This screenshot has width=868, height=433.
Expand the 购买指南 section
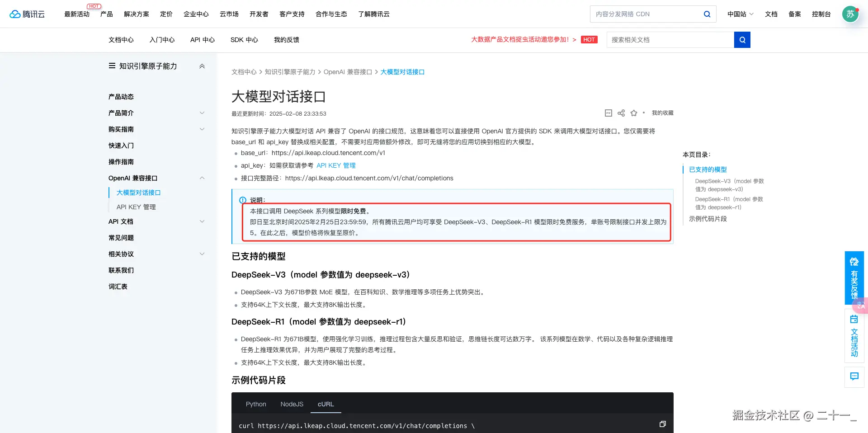click(x=202, y=129)
